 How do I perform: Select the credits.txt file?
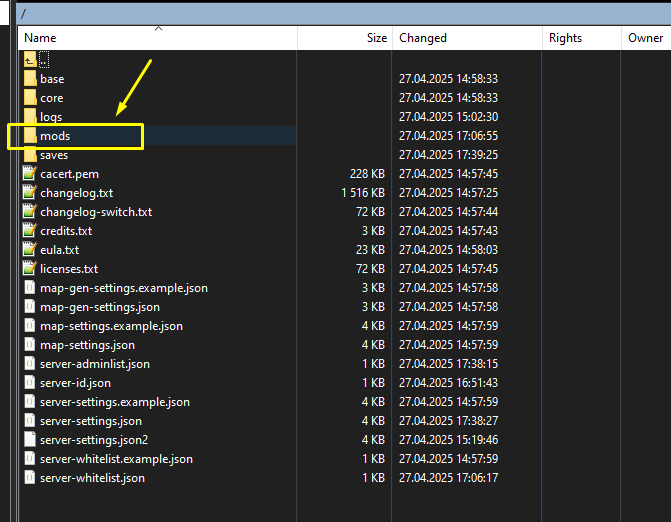[66, 231]
